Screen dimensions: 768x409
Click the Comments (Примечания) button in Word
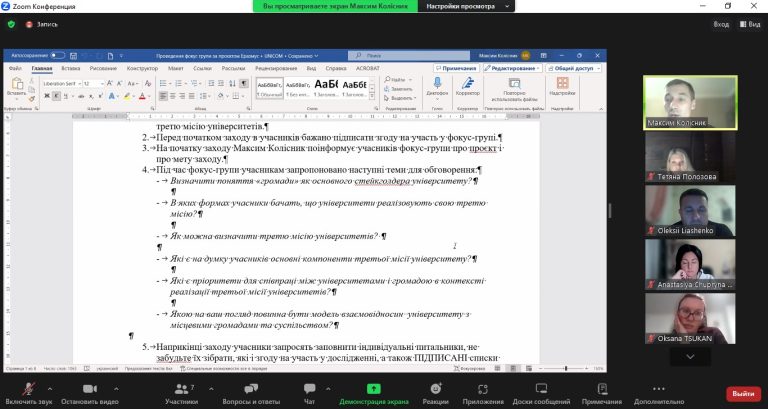pos(456,69)
